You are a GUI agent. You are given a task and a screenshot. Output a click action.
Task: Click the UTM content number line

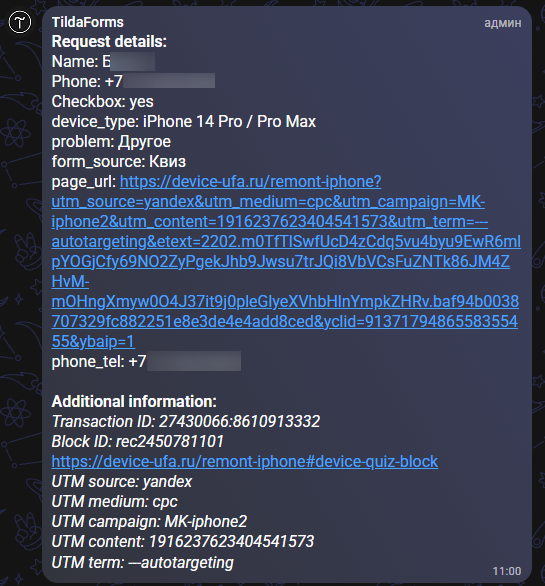pos(183,542)
